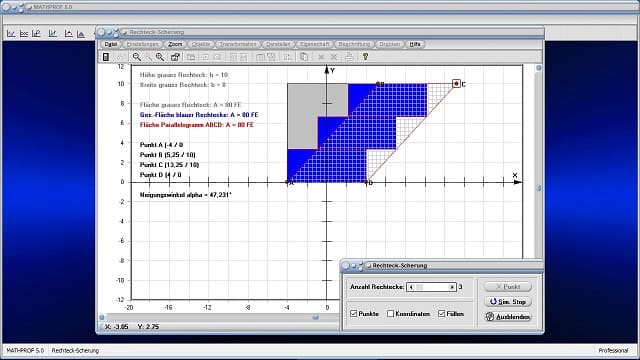Screen dimensions: 640x360
Task: Click the yellow help lightbulb icon
Action: (365, 57)
